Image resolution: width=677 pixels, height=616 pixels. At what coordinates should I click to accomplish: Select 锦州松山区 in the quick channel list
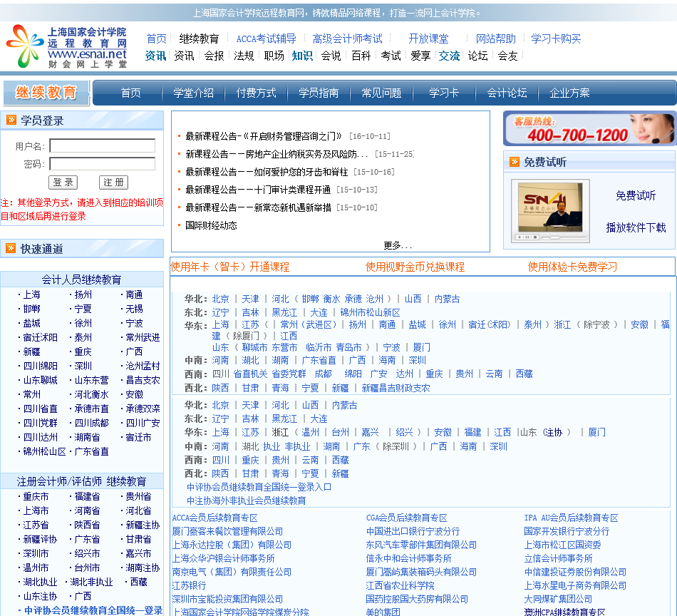44,451
